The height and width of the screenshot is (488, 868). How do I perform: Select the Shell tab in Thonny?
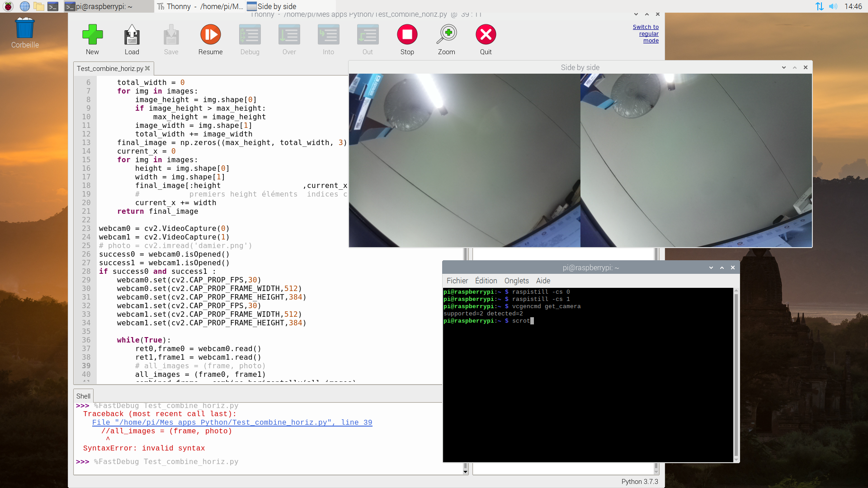pyautogui.click(x=83, y=395)
